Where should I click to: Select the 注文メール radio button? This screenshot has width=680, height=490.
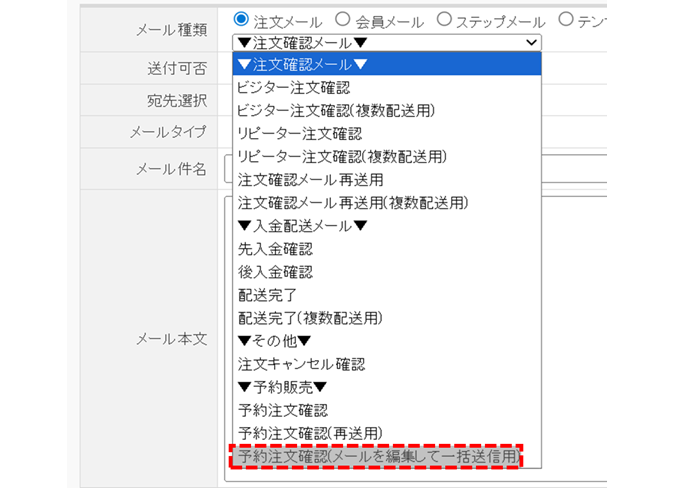click(x=241, y=19)
